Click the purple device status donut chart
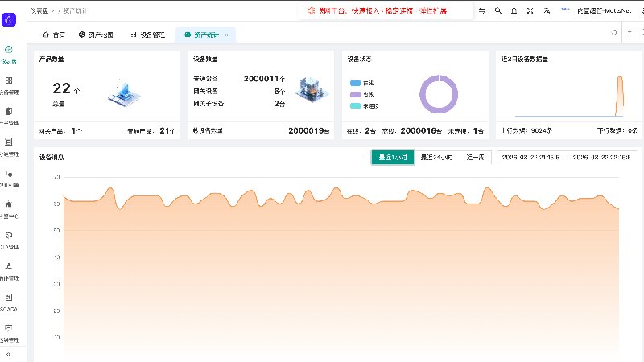 pos(439,94)
